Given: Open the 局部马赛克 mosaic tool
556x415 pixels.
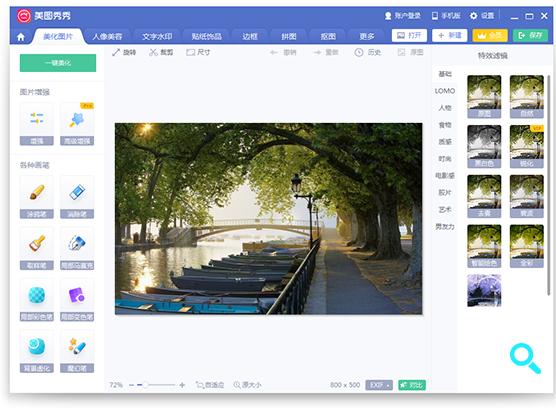Looking at the screenshot, I should [77, 248].
